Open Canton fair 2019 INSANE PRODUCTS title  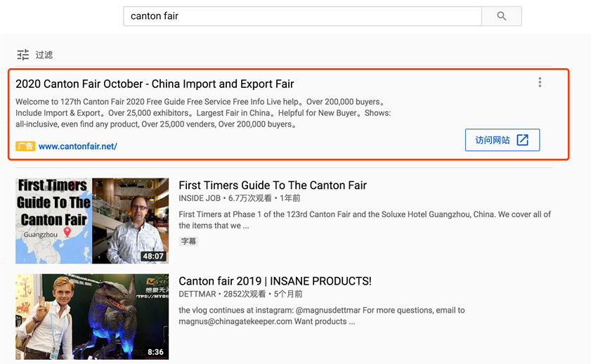pos(275,281)
